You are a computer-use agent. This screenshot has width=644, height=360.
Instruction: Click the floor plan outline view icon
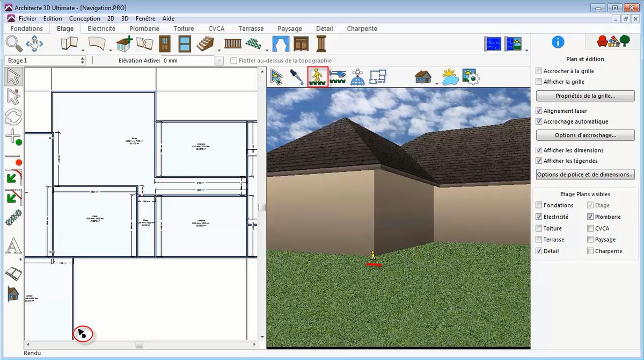pyautogui.click(x=378, y=77)
